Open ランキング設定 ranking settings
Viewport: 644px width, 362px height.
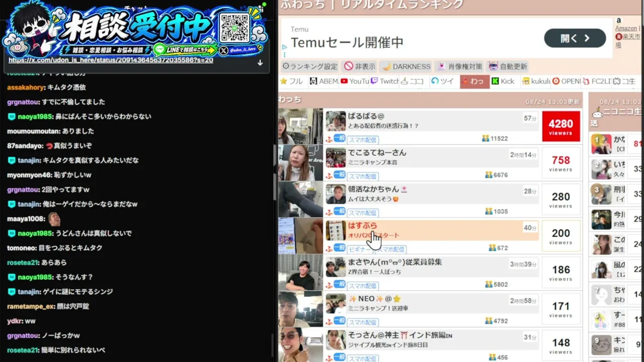[x=310, y=66]
